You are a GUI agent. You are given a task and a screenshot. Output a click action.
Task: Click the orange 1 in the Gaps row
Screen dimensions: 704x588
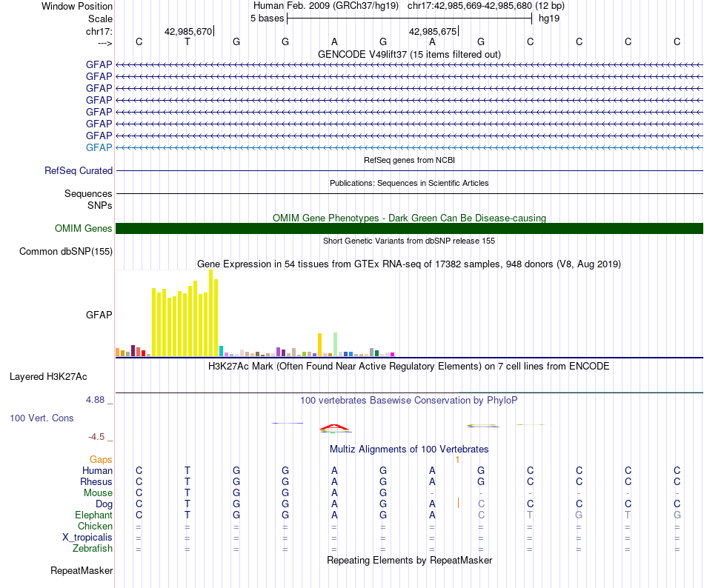457,460
